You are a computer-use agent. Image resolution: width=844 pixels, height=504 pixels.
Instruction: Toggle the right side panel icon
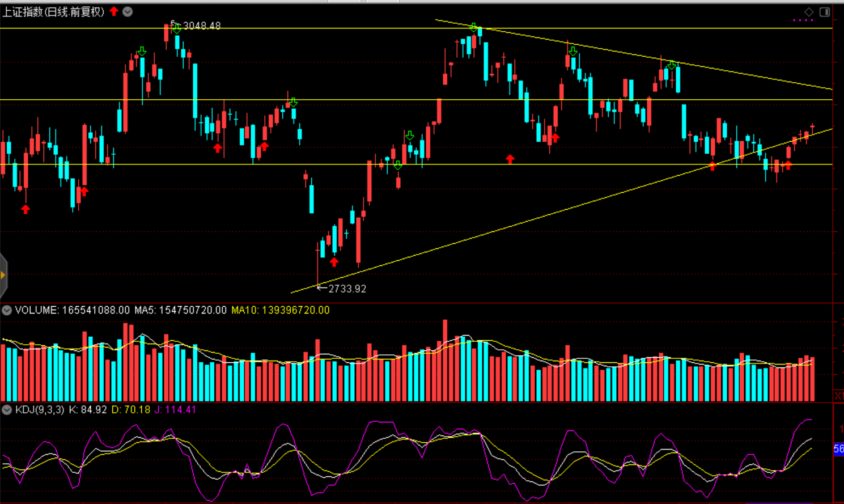(825, 12)
